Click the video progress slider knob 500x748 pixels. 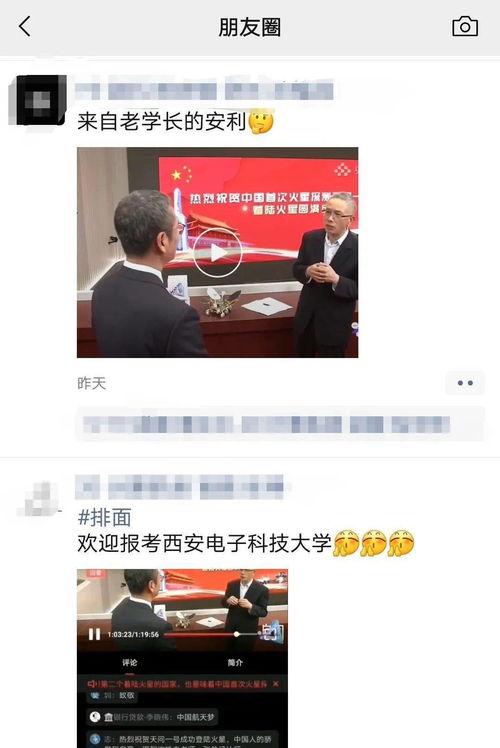(x=236, y=634)
